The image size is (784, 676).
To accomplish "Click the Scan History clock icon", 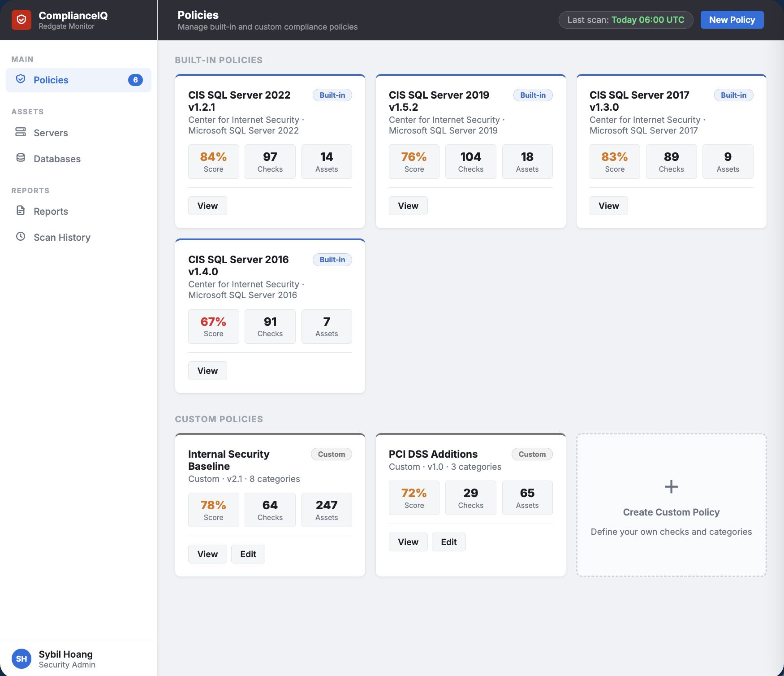I will (21, 236).
